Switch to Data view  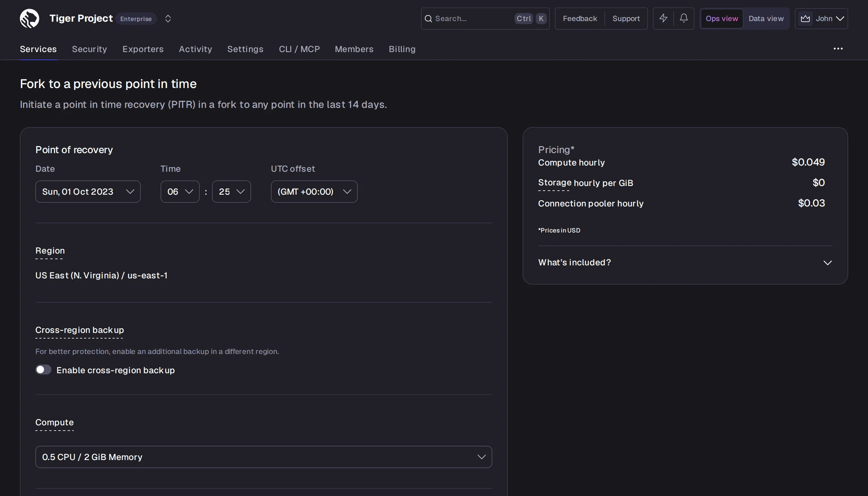pos(766,18)
